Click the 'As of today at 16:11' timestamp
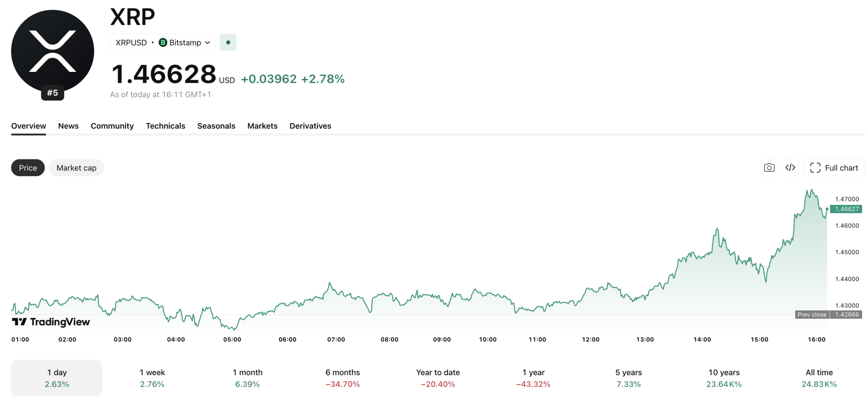The width and height of the screenshot is (868, 398). (160, 95)
